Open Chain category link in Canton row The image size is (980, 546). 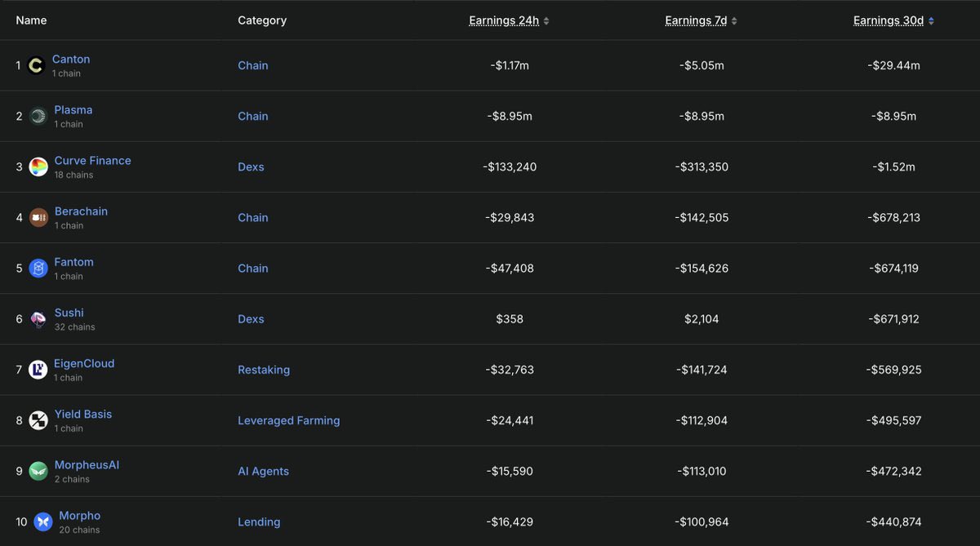pos(253,65)
